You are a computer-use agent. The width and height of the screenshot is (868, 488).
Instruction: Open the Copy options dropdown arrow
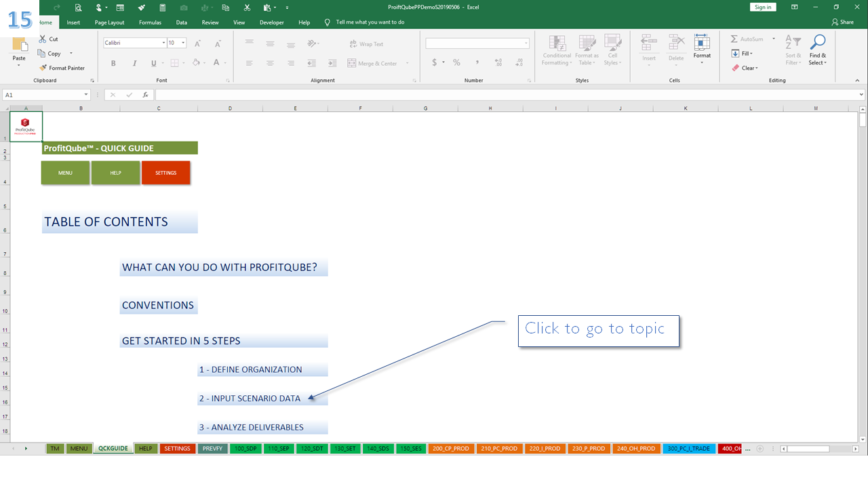click(71, 54)
